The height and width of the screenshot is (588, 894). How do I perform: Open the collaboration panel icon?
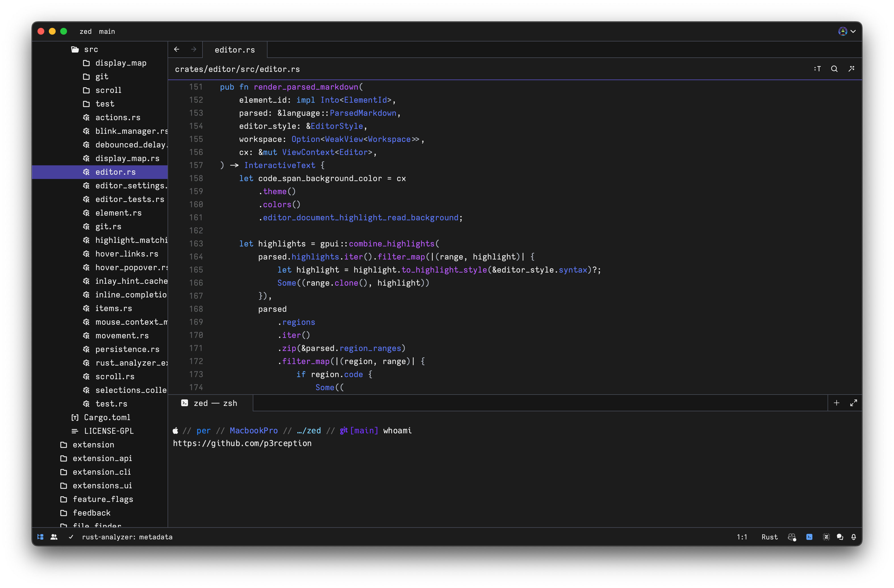54,537
